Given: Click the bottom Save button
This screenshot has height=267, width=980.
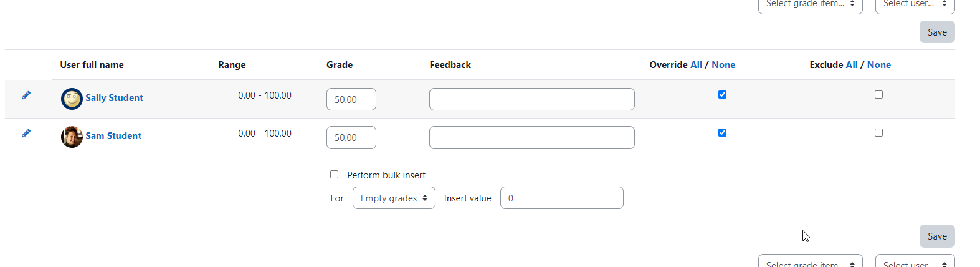Looking at the screenshot, I should (937, 236).
